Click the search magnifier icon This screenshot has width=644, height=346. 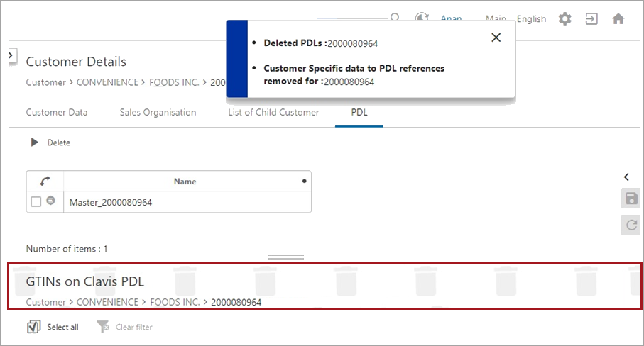coord(395,18)
